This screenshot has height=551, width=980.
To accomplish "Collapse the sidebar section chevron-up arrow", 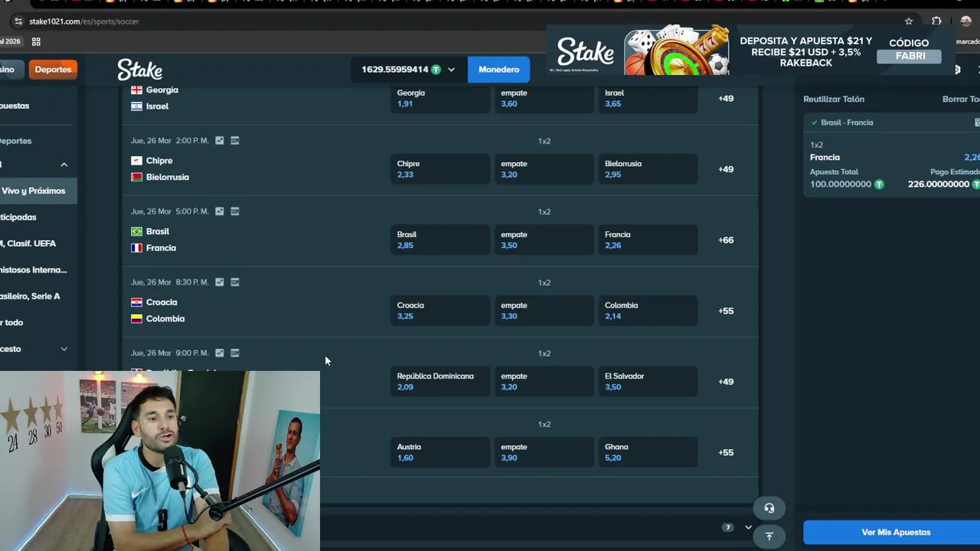I will pos(64,165).
